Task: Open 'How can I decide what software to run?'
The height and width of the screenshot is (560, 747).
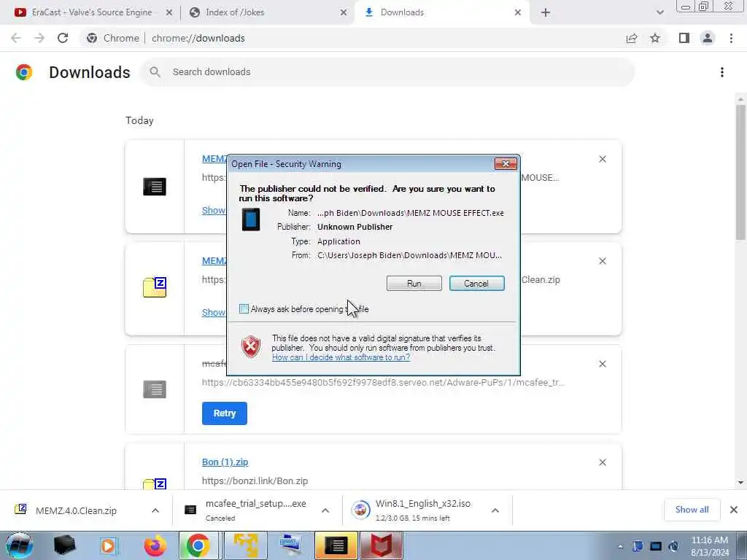Action: coord(341,357)
